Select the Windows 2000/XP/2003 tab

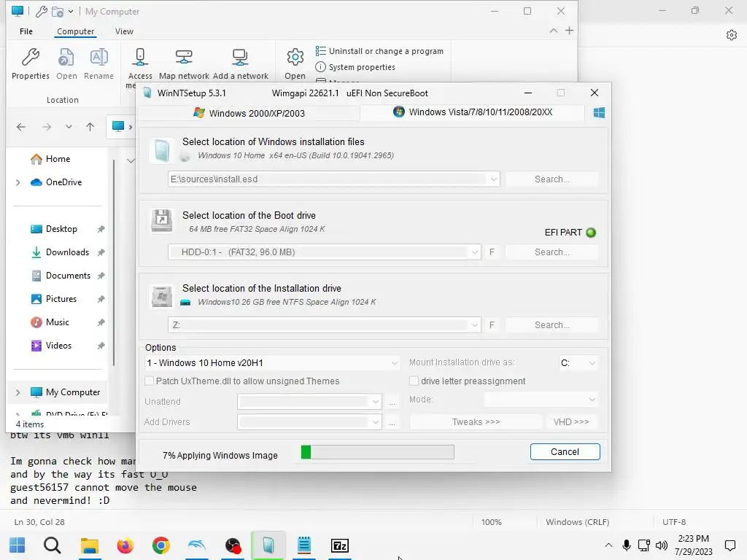tap(249, 113)
